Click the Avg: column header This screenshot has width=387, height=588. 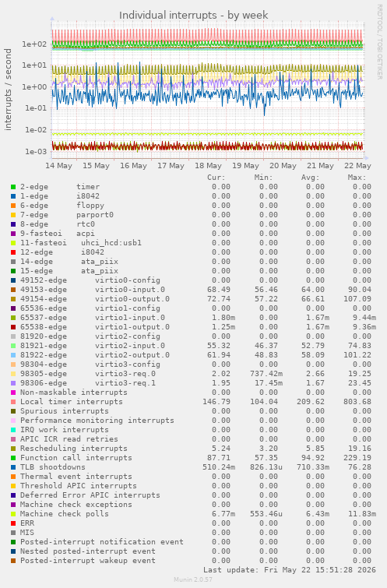tap(310, 178)
